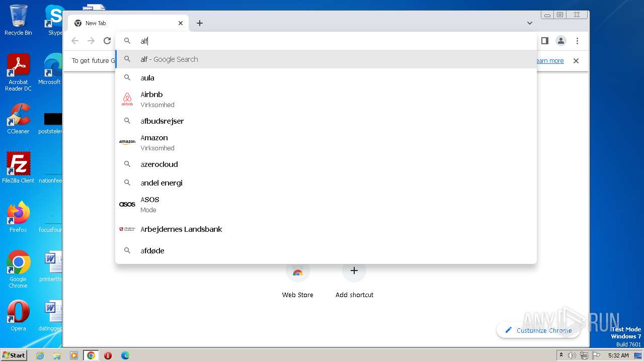Launch CCleaner from the desktop
Screen dimensions: 644x362
click(18, 119)
